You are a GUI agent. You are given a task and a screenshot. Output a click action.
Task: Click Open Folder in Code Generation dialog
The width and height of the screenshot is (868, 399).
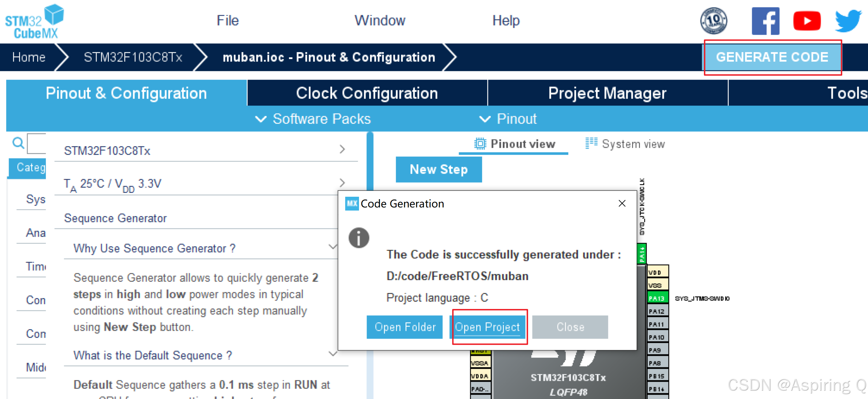(405, 327)
